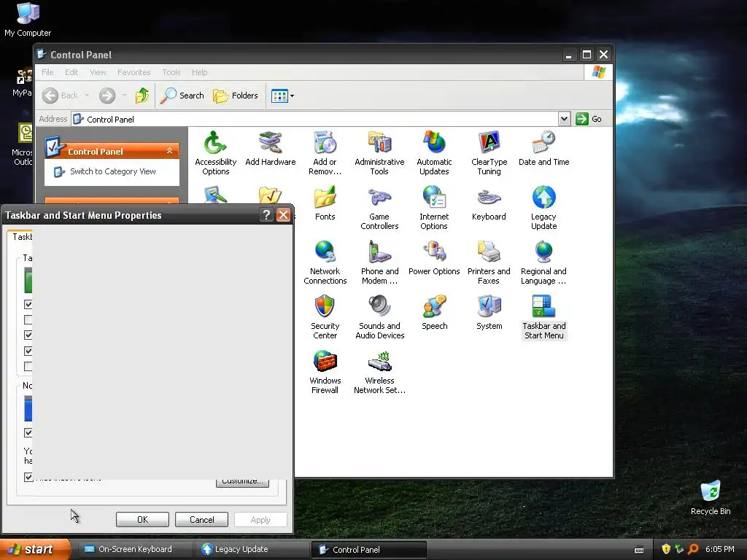The image size is (747, 560).
Task: Open Security Center icon
Action: (x=325, y=317)
